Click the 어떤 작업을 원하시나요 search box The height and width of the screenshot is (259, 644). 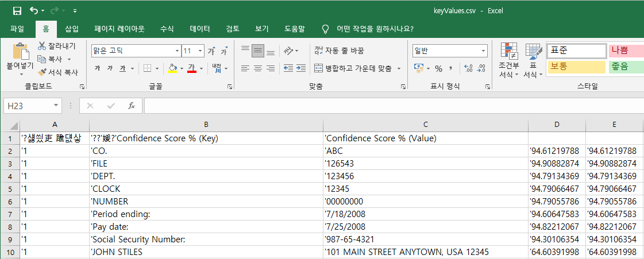(375, 29)
